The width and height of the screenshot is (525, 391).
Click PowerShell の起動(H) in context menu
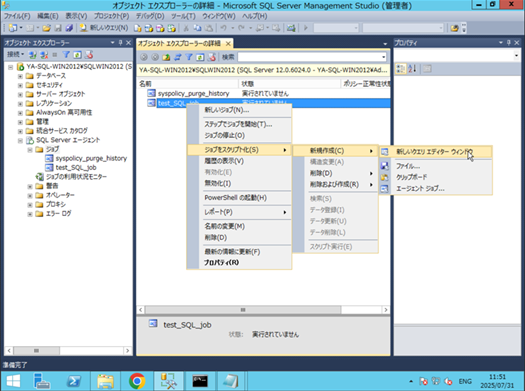(239, 198)
